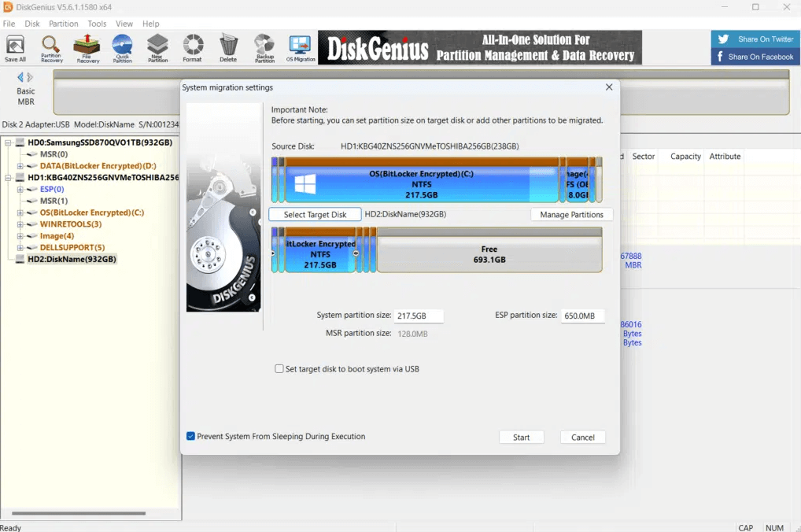Open the Backup Partition tool
This screenshot has height=532, width=801.
pyautogui.click(x=264, y=49)
